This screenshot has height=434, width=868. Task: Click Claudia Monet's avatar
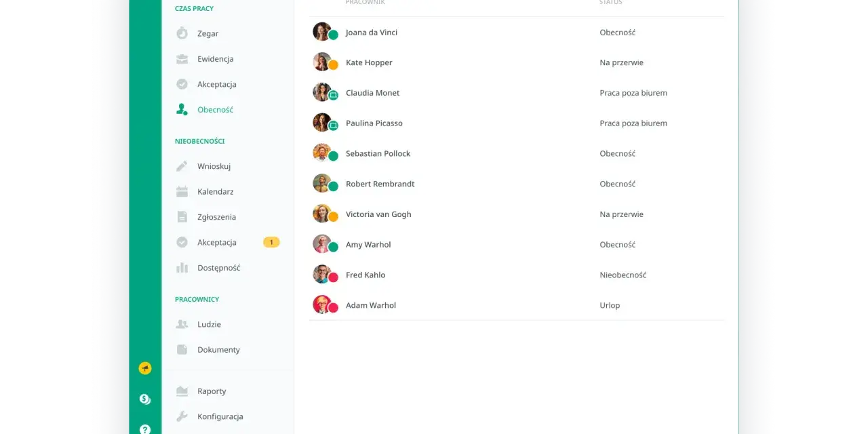[x=322, y=92]
